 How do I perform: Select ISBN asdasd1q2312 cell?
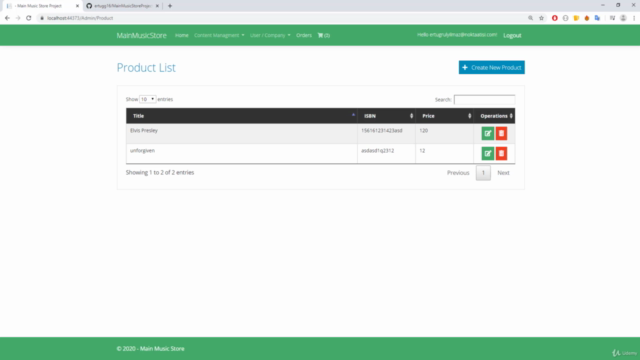coord(387,153)
